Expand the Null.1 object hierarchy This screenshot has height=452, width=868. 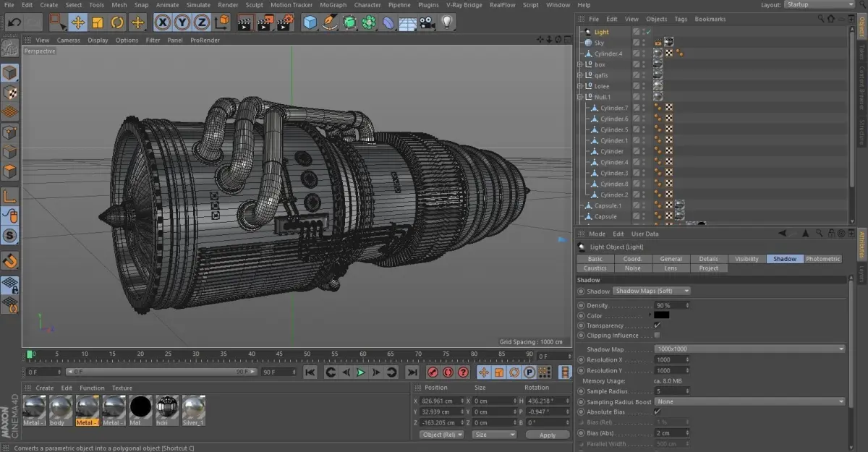pyautogui.click(x=580, y=97)
